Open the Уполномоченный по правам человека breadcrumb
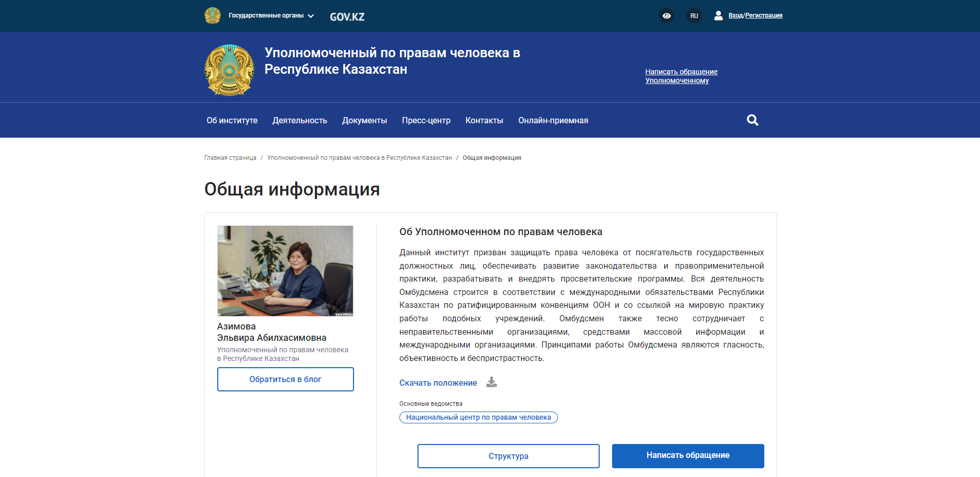 [x=359, y=158]
